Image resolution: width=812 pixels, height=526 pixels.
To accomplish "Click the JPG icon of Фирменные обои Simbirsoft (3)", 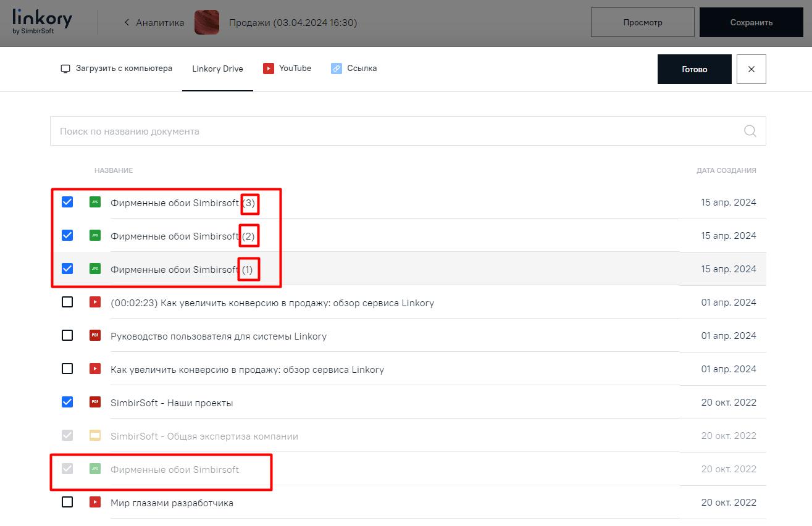I will tap(94, 202).
